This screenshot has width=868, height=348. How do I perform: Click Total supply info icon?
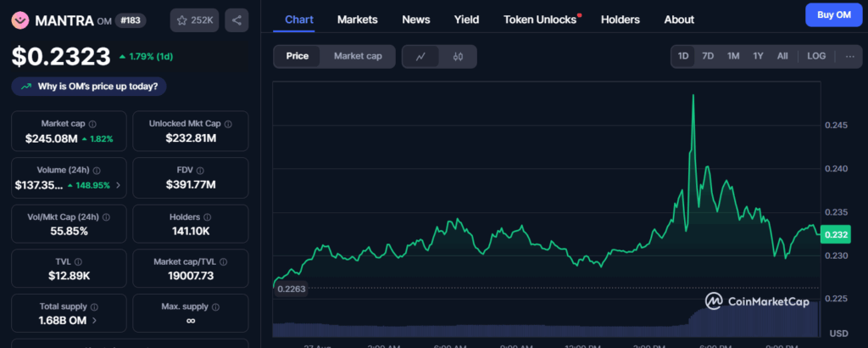point(94,306)
